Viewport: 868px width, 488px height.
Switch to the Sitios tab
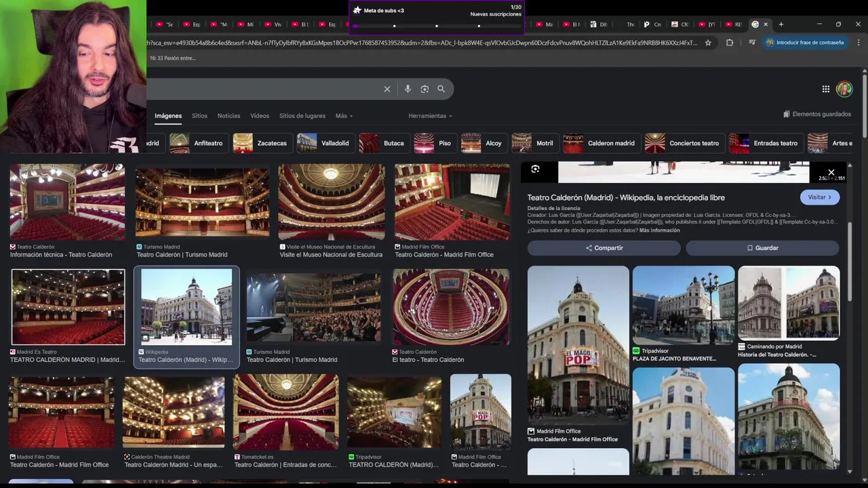click(199, 116)
